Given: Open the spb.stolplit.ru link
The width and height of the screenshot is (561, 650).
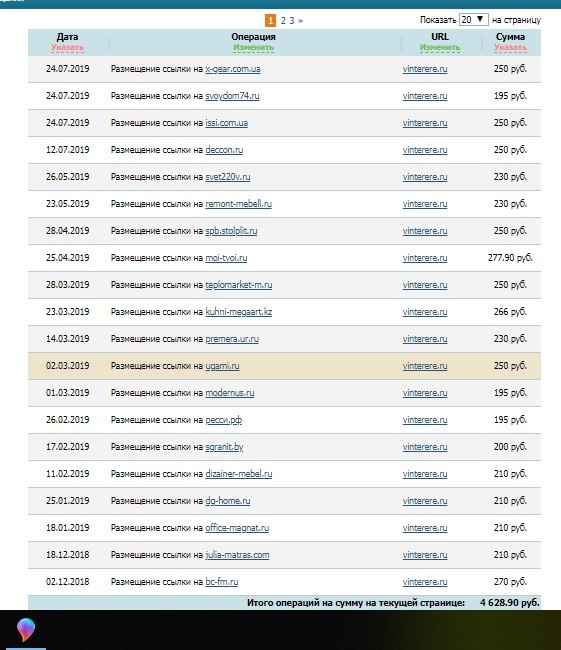Looking at the screenshot, I should pos(231,230).
